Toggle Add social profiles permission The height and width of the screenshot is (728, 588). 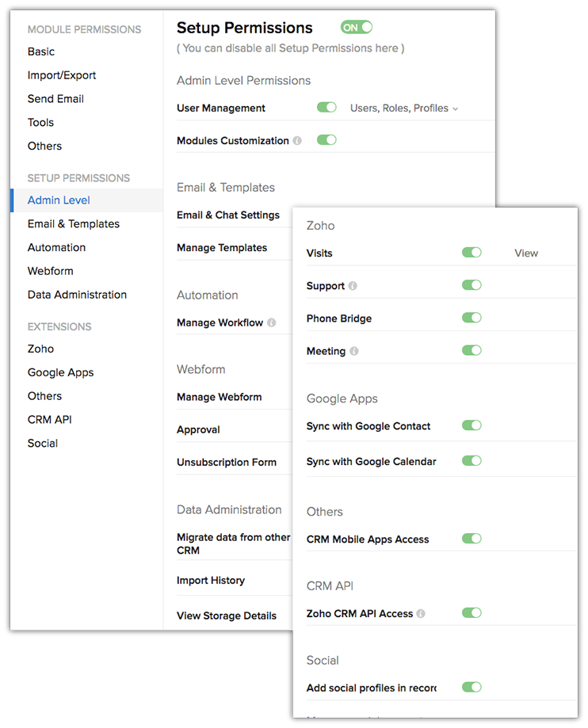[x=472, y=687]
